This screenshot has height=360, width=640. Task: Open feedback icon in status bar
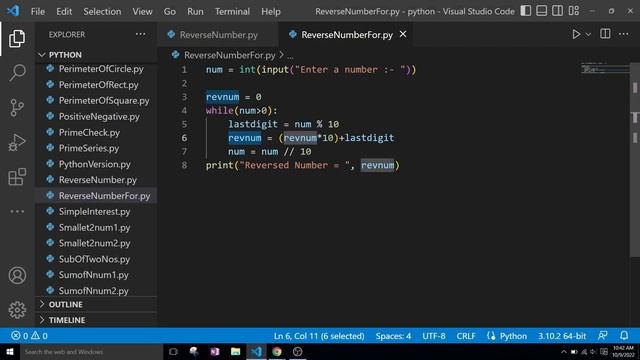pos(602,336)
